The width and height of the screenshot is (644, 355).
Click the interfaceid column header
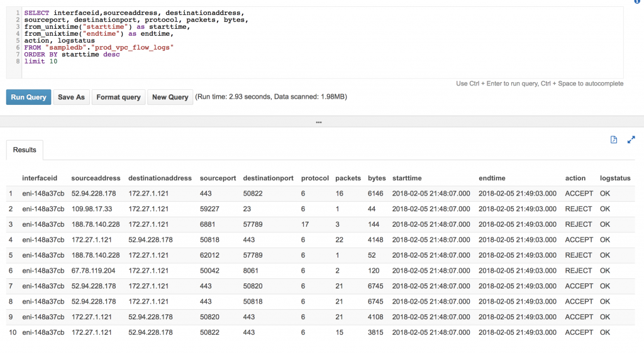(40, 178)
